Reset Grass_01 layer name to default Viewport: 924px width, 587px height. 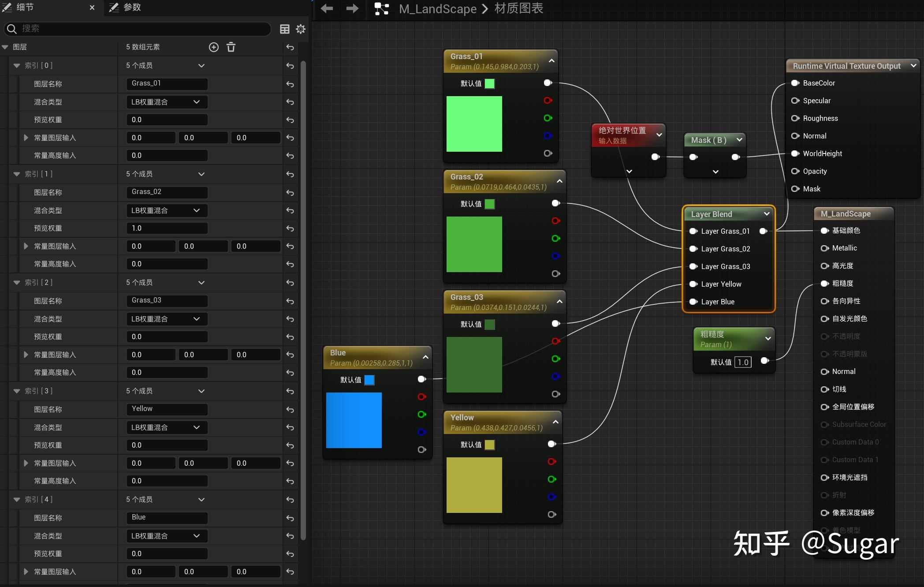point(290,84)
